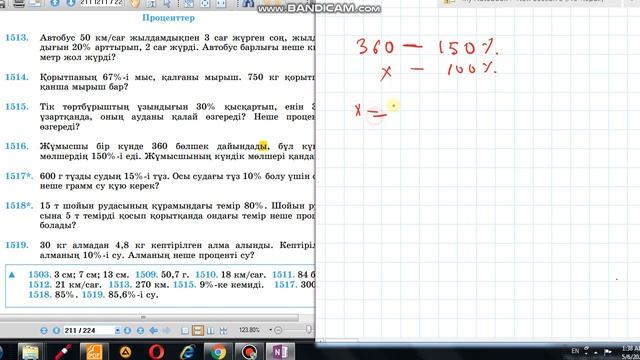Select continuous facing layout icon
This screenshot has width=640, height=360.
tap(223, 330)
